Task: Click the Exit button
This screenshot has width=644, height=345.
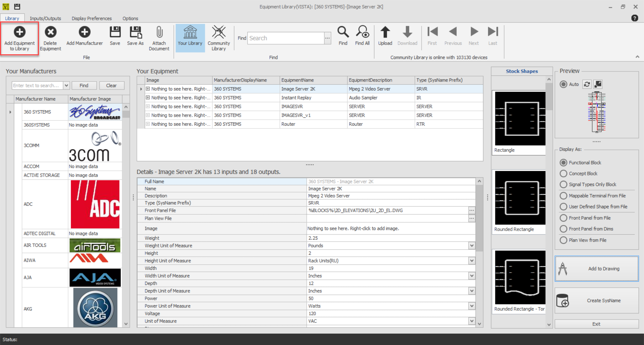Action: (597, 324)
